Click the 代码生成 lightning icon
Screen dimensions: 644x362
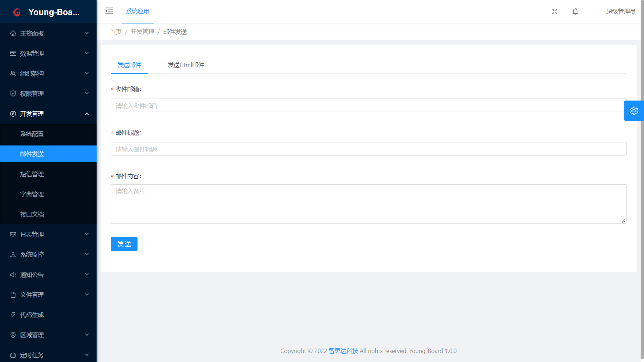pos(13,315)
